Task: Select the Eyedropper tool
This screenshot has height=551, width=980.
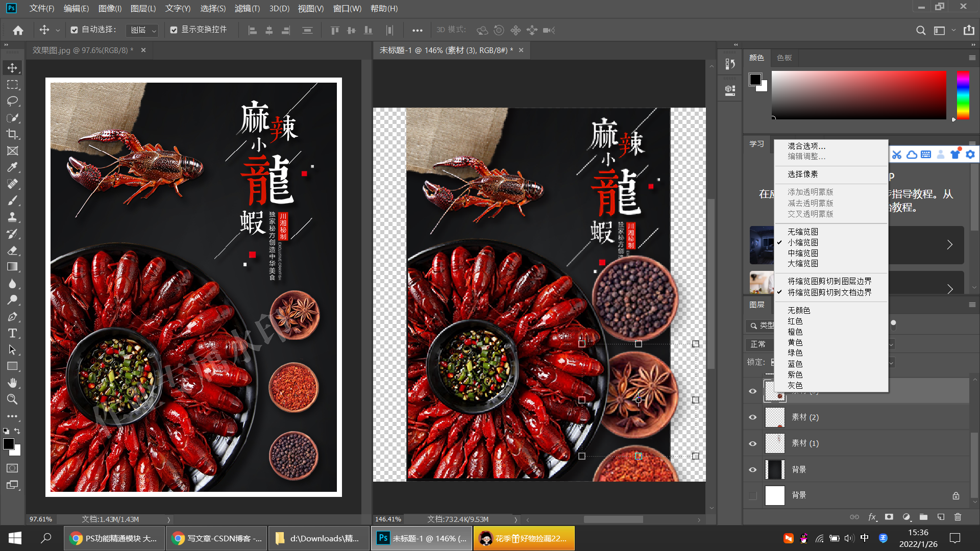Action: 12,167
